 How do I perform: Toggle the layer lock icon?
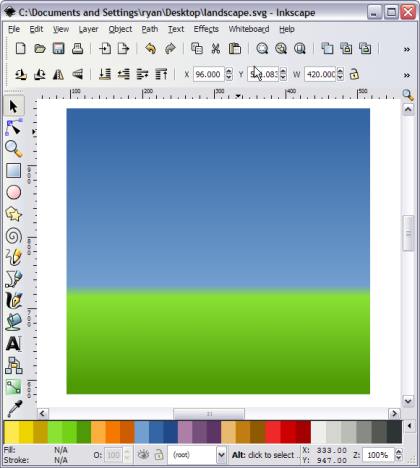(159, 454)
